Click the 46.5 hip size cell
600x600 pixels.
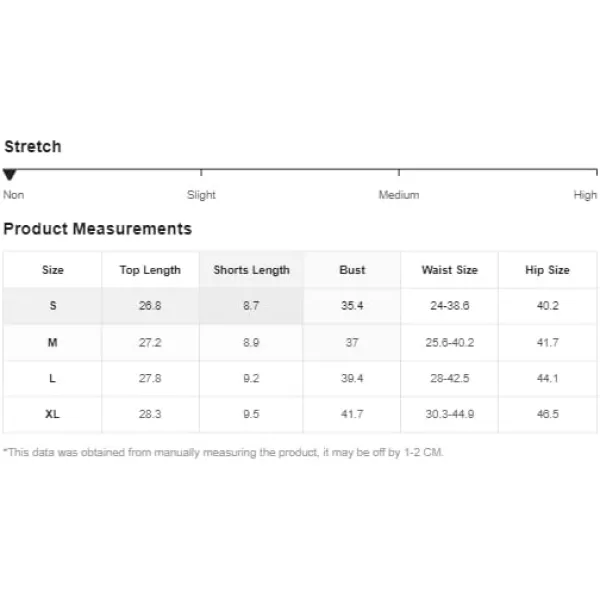tap(548, 414)
